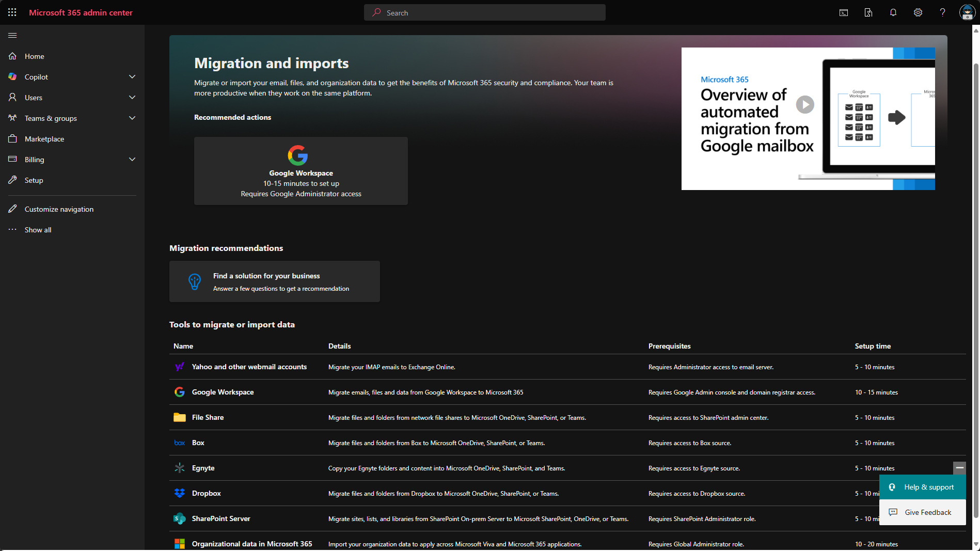Collapse the navigation menu hamburger icon
The image size is (980, 551).
click(x=12, y=35)
